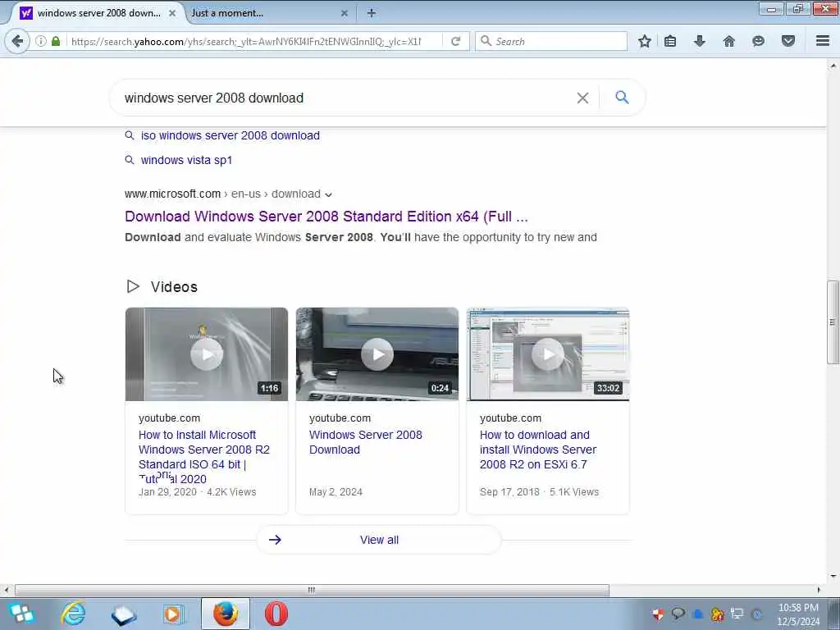The height and width of the screenshot is (630, 840).
Task: Show bookmarks list icon in toolbar
Action: point(670,41)
